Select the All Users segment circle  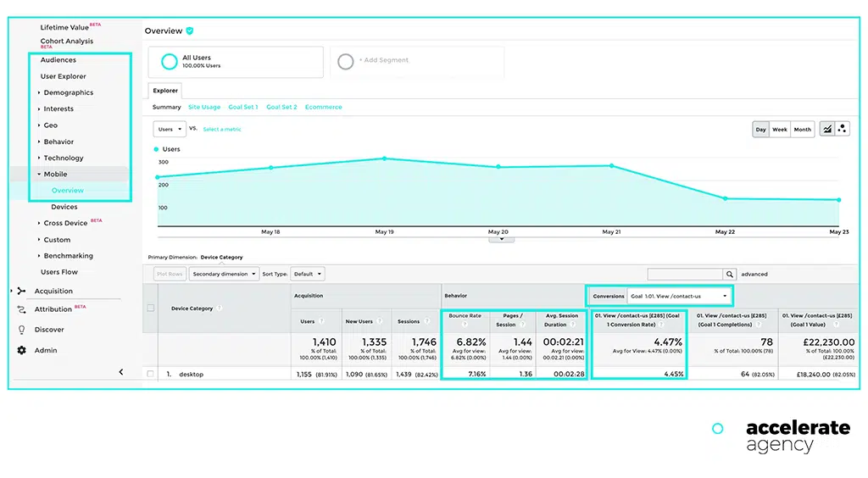[170, 62]
